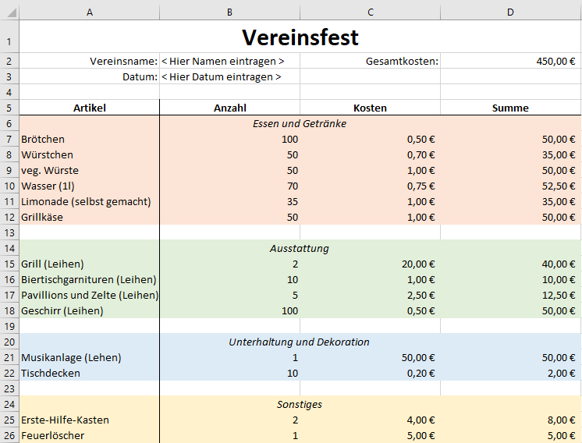Select 'Essen und Getränke' section heading
Screen dimensions: 582x443
click(300, 124)
